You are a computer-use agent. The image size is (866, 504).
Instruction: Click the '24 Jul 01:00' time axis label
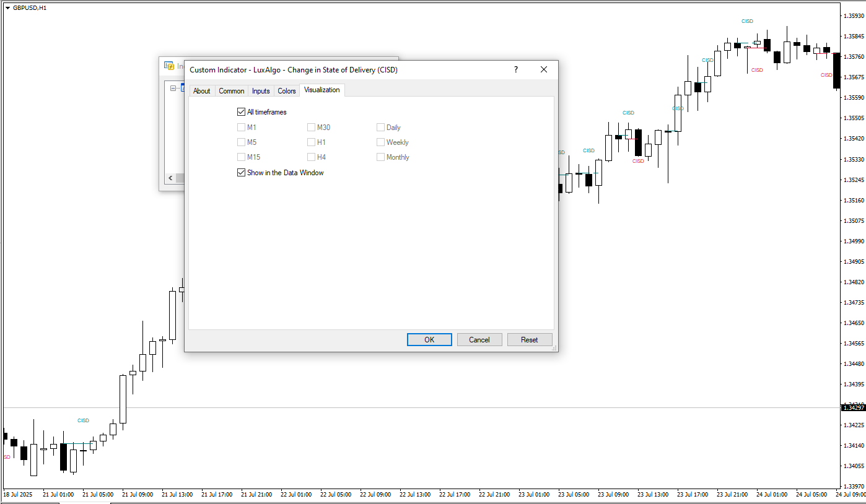(x=772, y=495)
